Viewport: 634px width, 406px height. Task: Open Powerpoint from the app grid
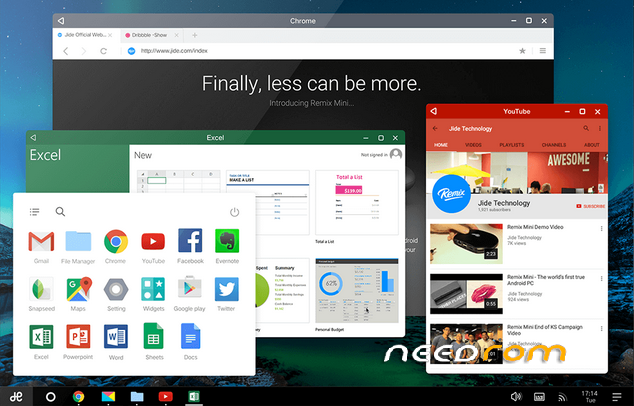click(78, 338)
